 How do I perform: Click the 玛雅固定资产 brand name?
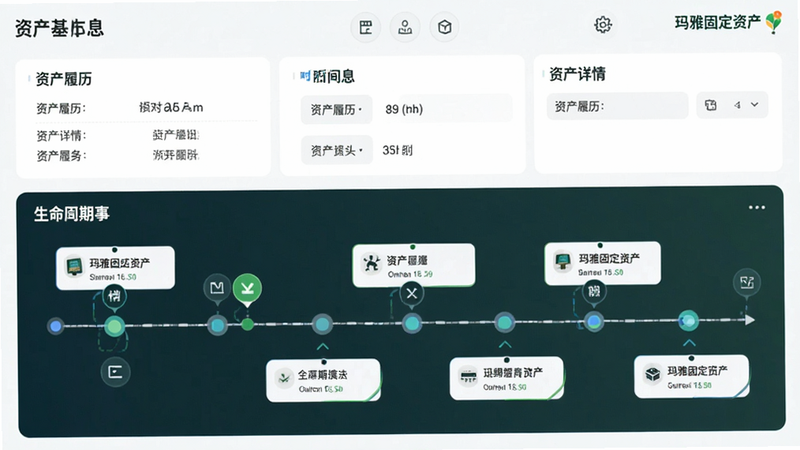(718, 22)
